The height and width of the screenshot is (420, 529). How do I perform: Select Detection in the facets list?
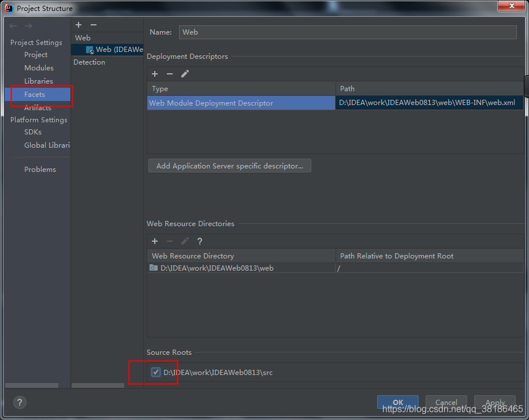[89, 62]
